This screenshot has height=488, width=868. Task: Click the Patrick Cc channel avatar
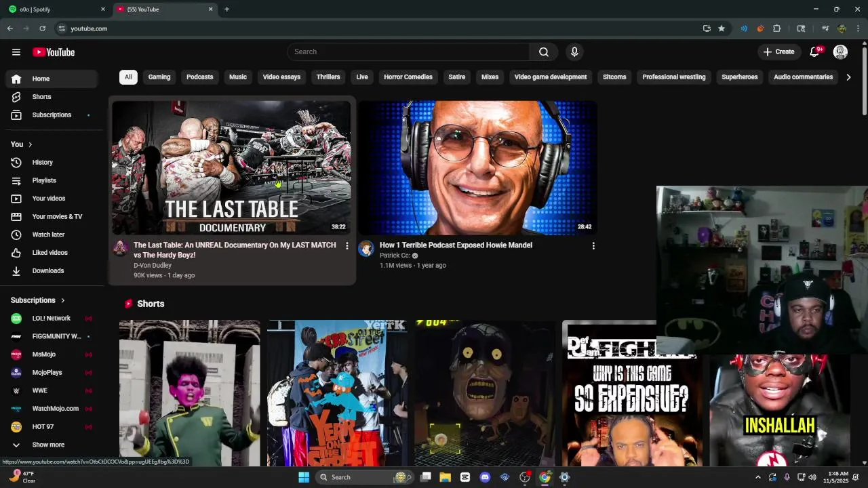click(366, 249)
